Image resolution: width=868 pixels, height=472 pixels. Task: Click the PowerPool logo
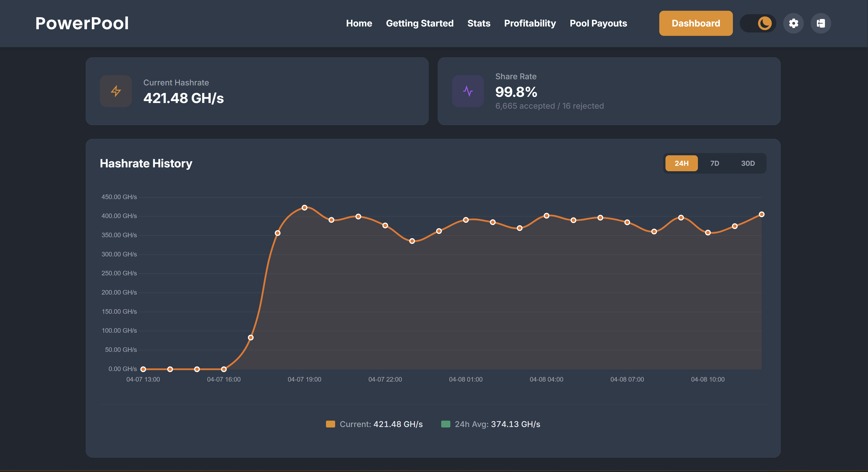click(82, 23)
